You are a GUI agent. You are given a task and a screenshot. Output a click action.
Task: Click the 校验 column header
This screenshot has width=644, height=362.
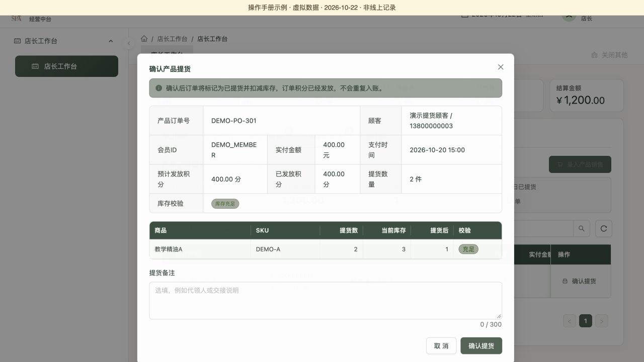(477, 230)
